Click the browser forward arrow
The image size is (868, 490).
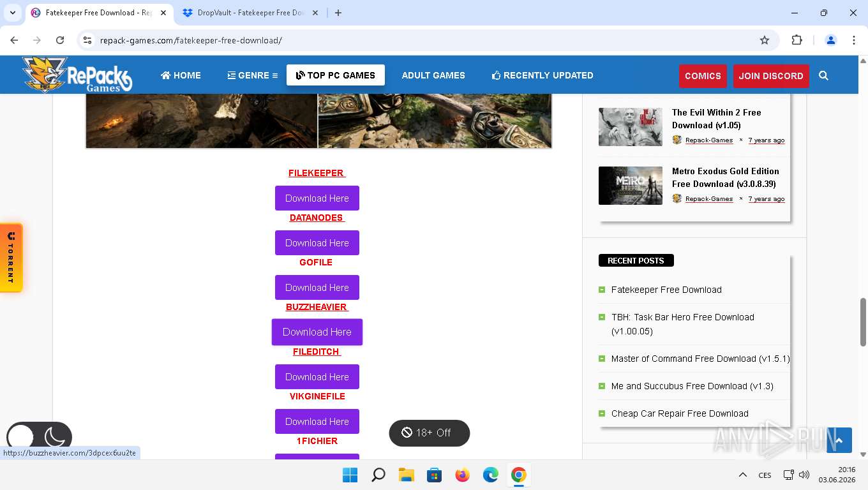pyautogui.click(x=37, y=40)
